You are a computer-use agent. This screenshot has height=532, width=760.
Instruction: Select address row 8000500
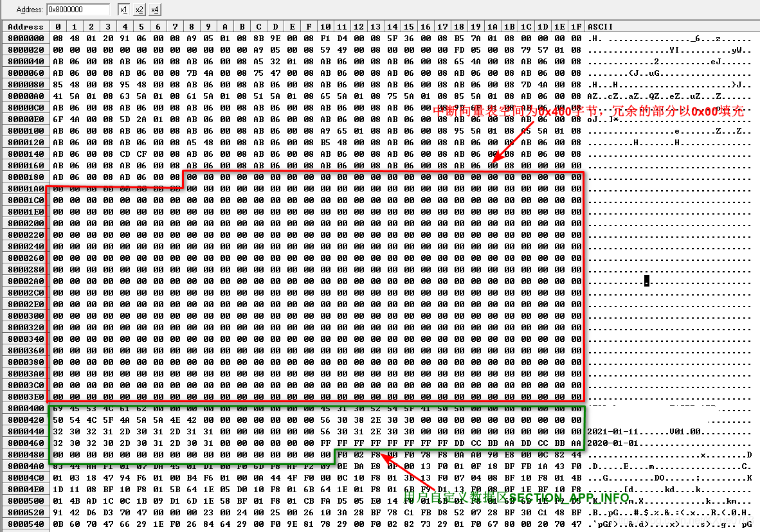[x=26, y=501]
